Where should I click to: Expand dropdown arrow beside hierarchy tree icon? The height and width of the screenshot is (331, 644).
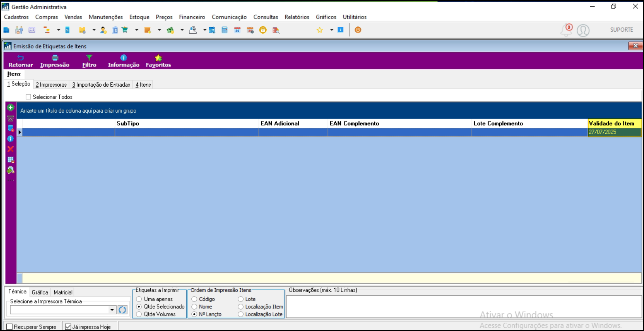click(x=58, y=30)
